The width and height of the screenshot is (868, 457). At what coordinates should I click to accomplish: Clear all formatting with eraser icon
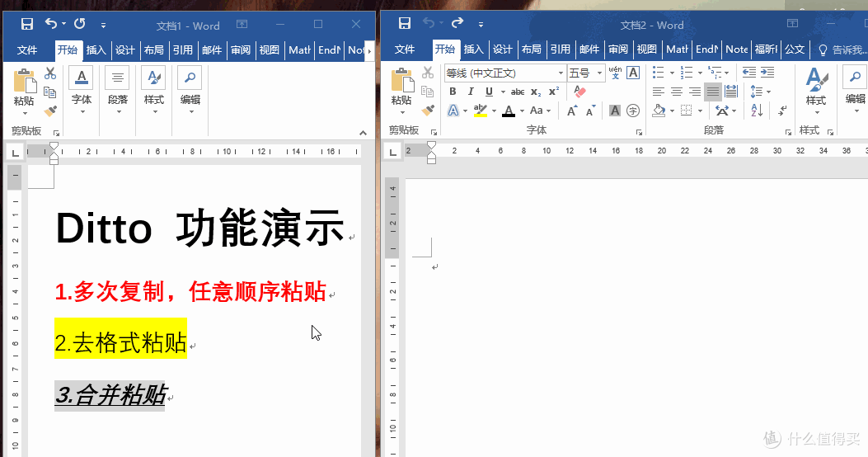[x=579, y=92]
